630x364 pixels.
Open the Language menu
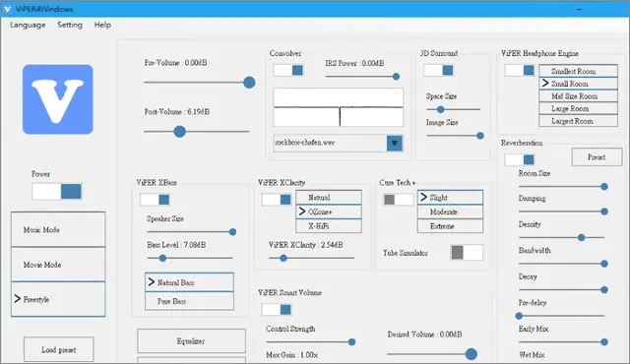[28, 25]
